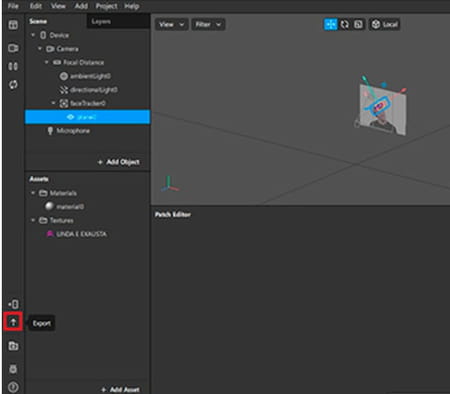Image resolution: width=450 pixels, height=394 pixels.
Task: Click the Add Asset button
Action: (x=120, y=389)
